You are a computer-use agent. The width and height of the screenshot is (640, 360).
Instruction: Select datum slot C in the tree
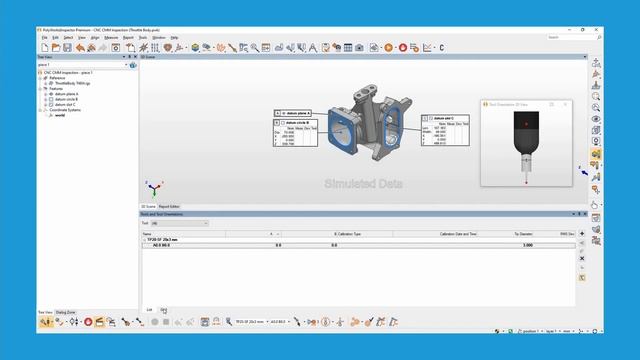tap(65, 104)
